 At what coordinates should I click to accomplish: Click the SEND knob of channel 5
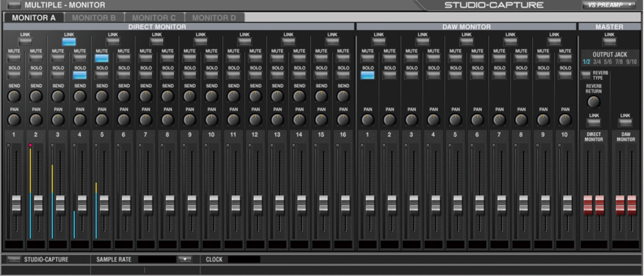click(x=102, y=96)
